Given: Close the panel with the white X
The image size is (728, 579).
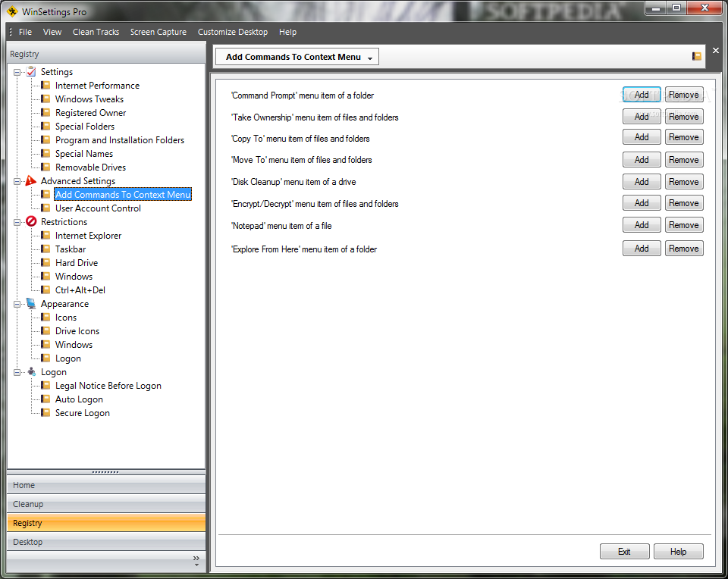Looking at the screenshot, I should click(715, 51).
